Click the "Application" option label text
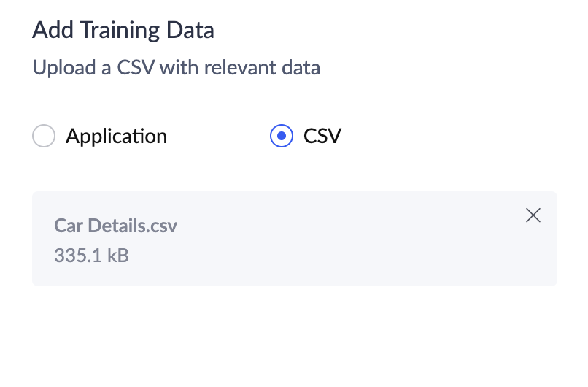The height and width of the screenshot is (387, 588). pos(116,137)
